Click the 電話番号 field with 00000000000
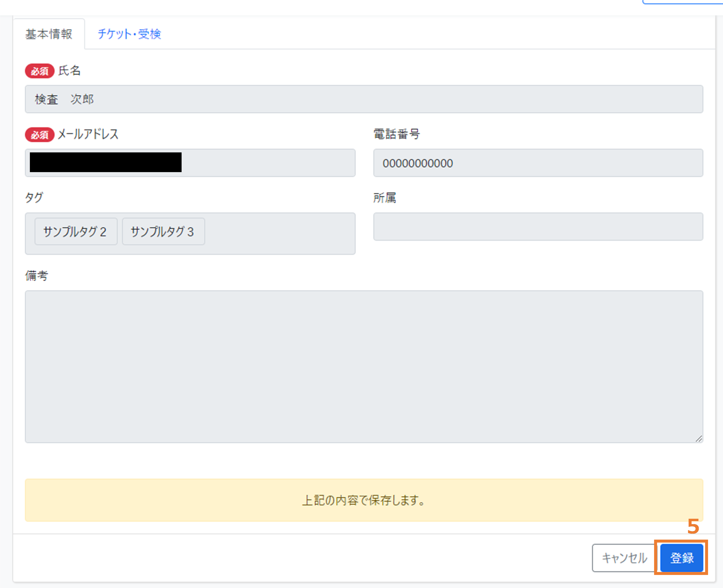Image resolution: width=723 pixels, height=588 pixels. point(538,163)
